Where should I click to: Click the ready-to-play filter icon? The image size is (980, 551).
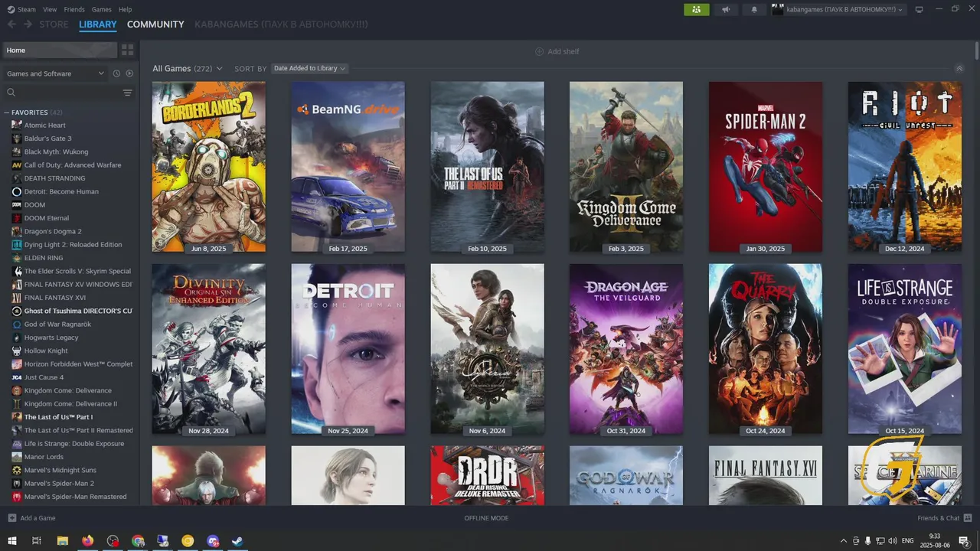pos(129,73)
